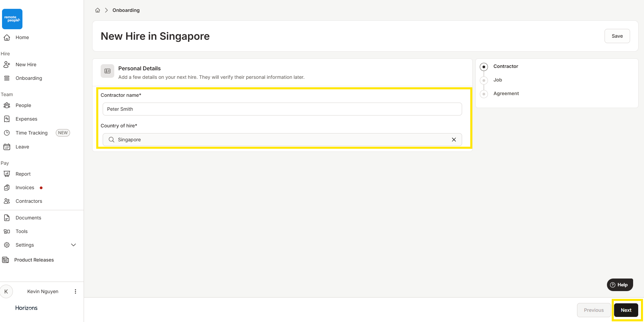Click the home breadcrumb icon
The height and width of the screenshot is (322, 644).
click(98, 10)
